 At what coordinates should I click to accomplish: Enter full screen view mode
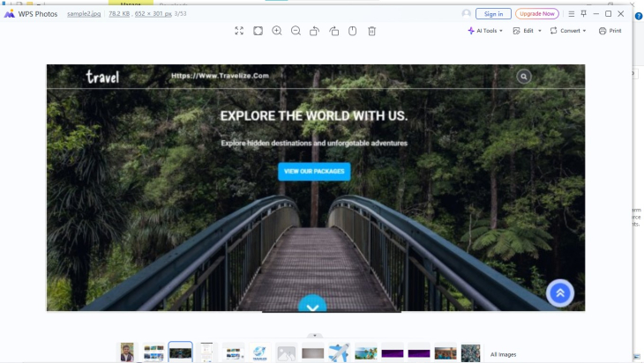239,31
